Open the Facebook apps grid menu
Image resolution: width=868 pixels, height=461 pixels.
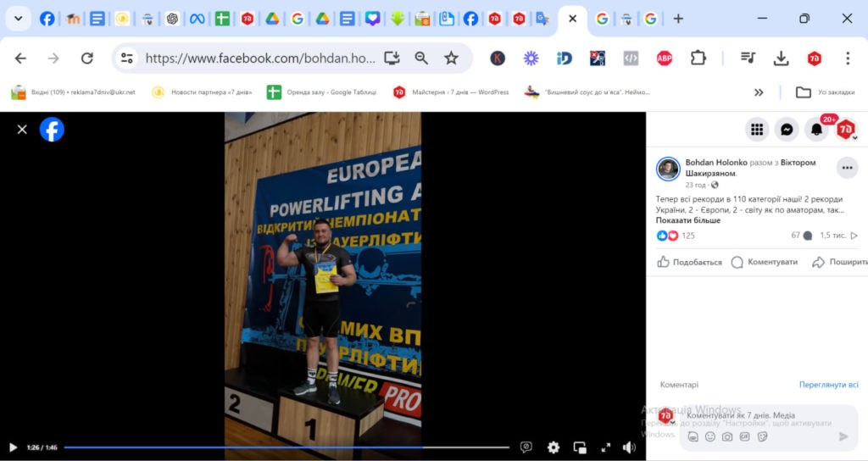[x=757, y=130]
